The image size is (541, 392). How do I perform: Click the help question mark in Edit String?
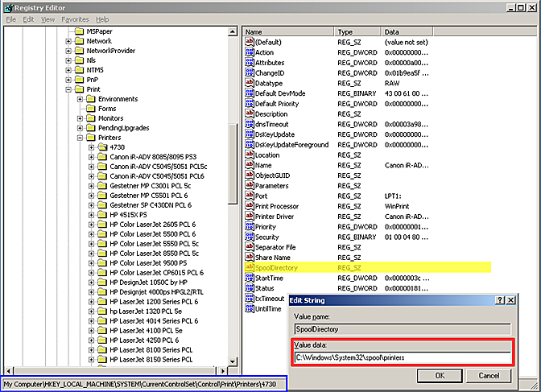500,300
